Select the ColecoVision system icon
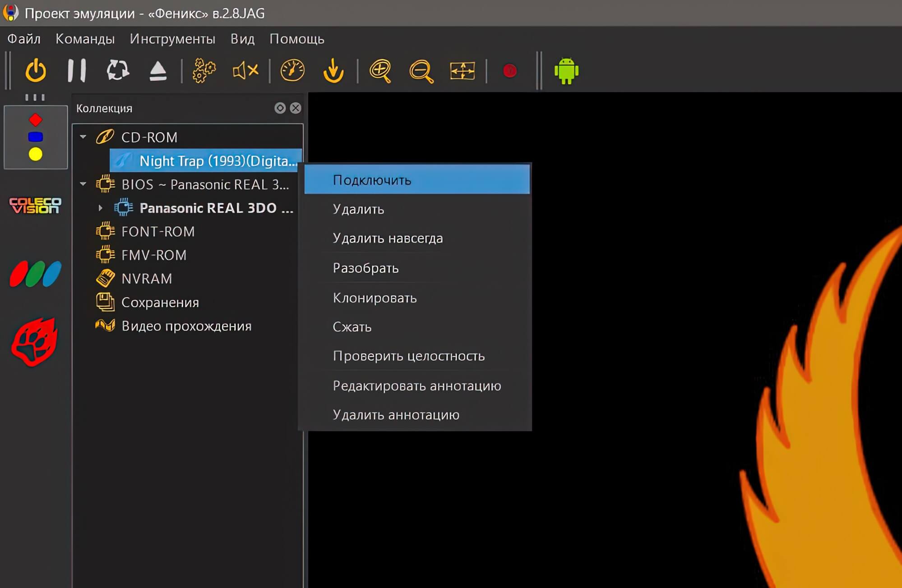The height and width of the screenshot is (588, 902). point(35,205)
